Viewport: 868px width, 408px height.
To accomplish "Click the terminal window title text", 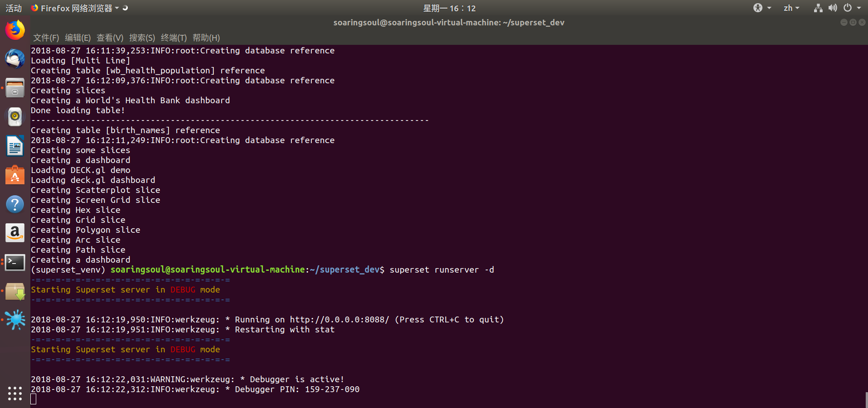I will pos(449,22).
